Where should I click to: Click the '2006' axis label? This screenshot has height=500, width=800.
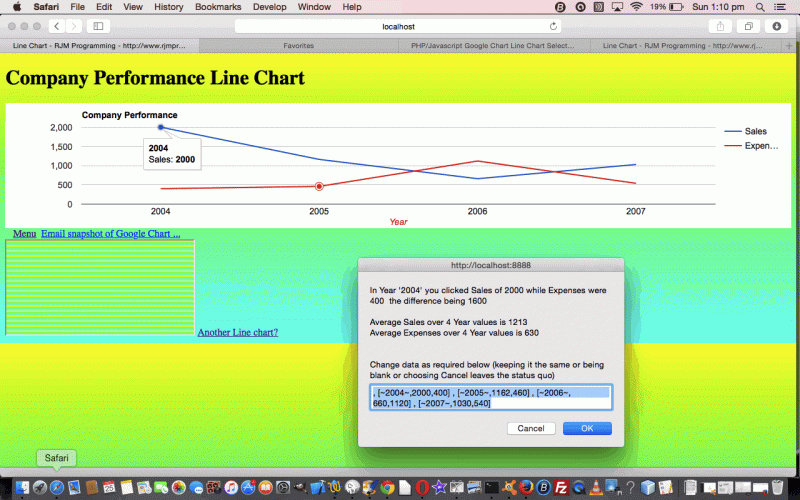[x=477, y=211]
